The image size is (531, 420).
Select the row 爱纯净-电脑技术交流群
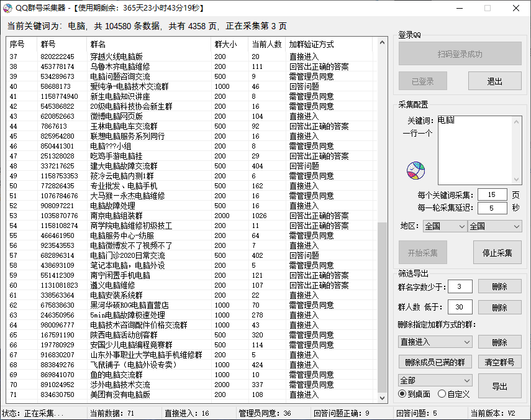click(192, 86)
